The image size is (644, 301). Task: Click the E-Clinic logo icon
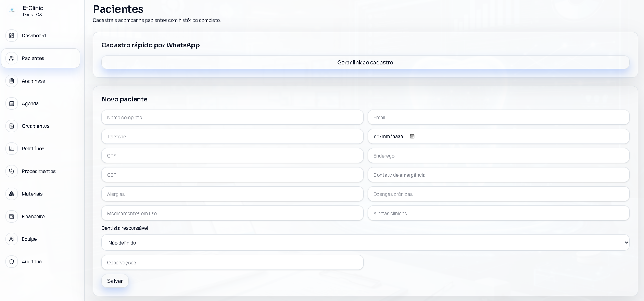tap(12, 11)
